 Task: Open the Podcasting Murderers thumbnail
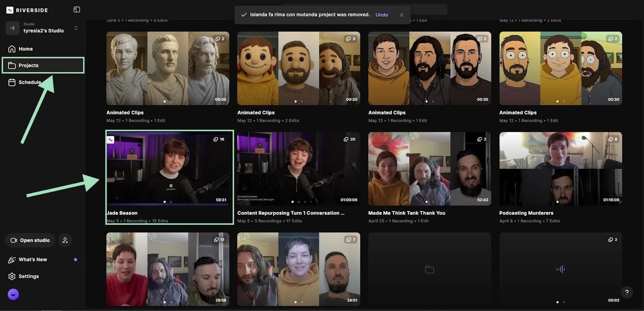click(x=561, y=169)
